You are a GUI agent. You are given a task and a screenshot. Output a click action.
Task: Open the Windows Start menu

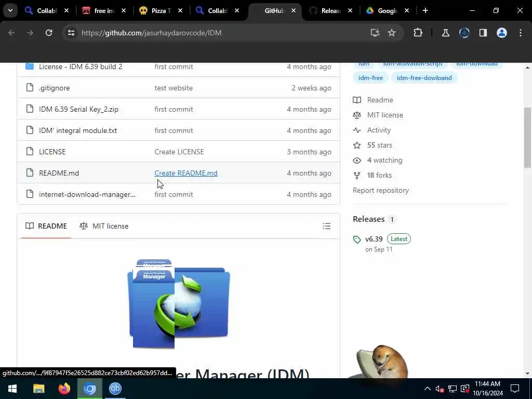pyautogui.click(x=12, y=389)
